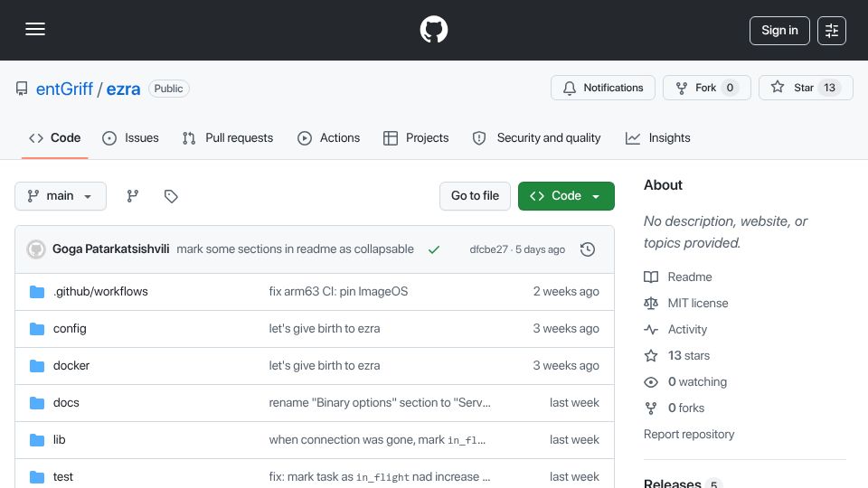Open the ezra repository link
This screenshot has width=868, height=488.
[123, 89]
